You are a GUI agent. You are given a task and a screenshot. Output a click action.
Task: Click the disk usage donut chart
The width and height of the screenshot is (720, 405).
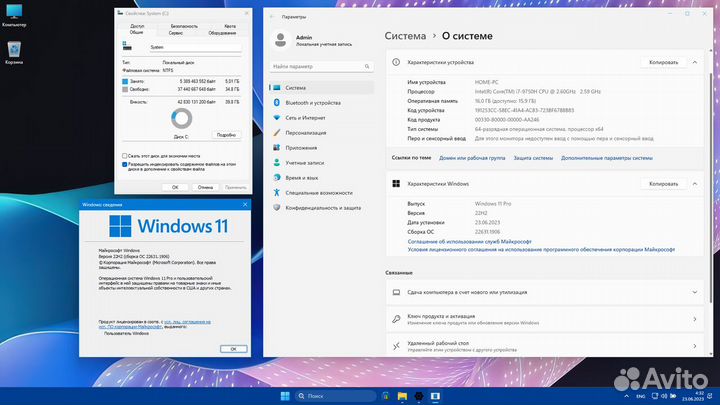[x=182, y=119]
